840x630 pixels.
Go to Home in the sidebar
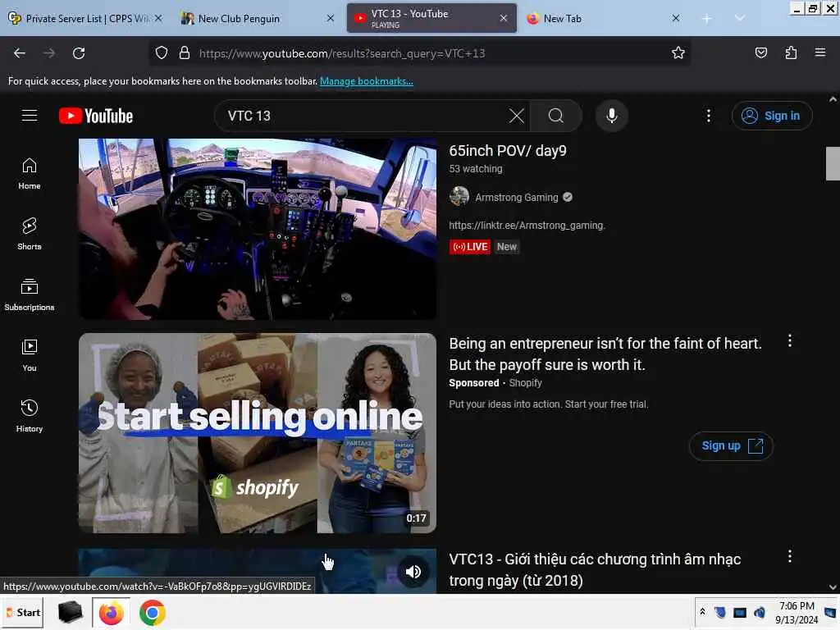[30, 174]
